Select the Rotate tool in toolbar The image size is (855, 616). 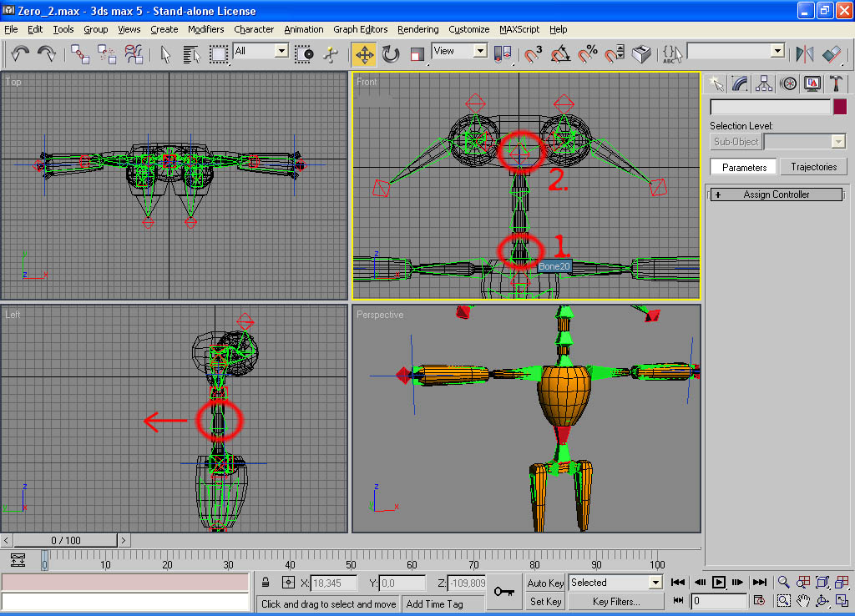point(391,55)
